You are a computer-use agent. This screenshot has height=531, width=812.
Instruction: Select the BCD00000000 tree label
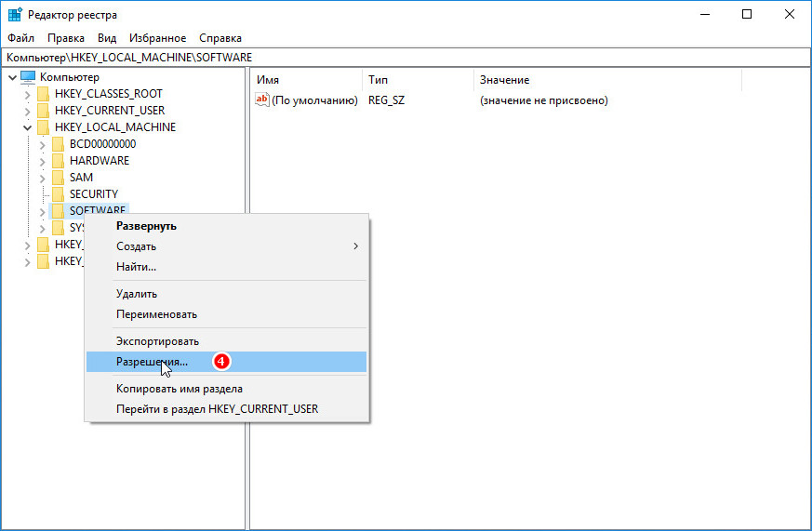(103, 144)
